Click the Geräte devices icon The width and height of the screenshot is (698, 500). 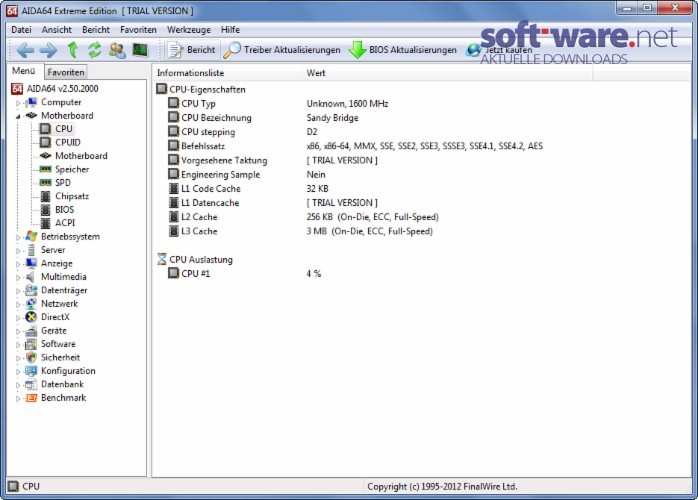(x=31, y=331)
